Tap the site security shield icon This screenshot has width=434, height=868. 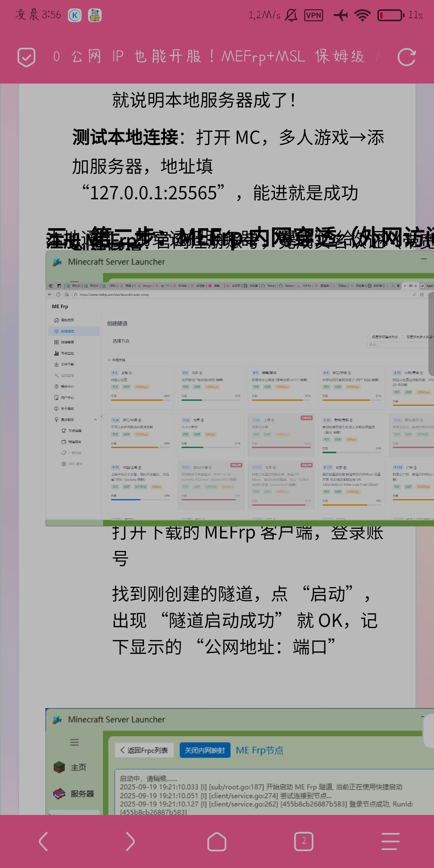[27, 57]
